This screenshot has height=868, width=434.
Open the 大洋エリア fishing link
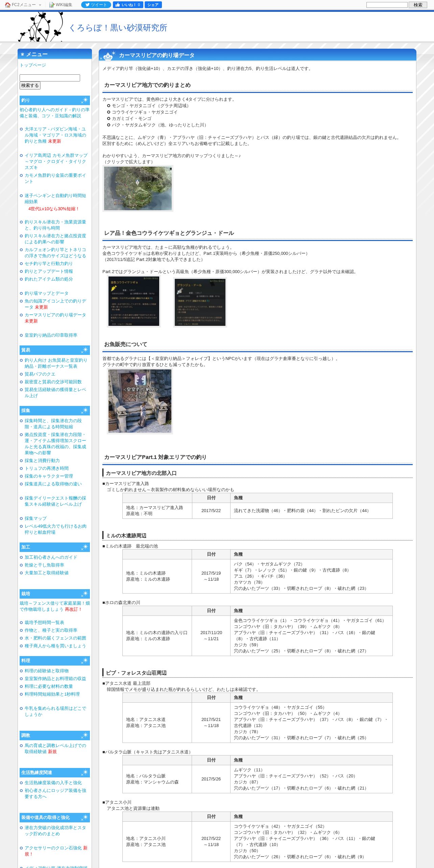[x=55, y=135]
